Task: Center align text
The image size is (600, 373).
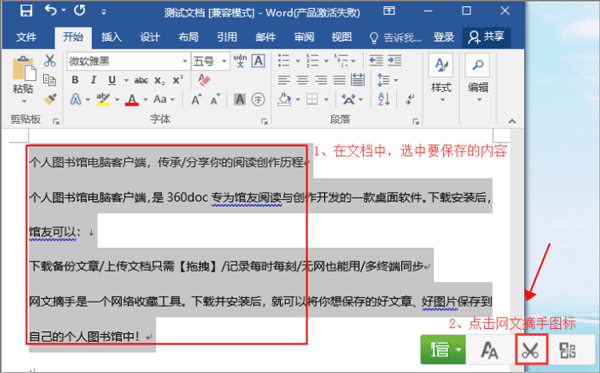Action: (302, 80)
